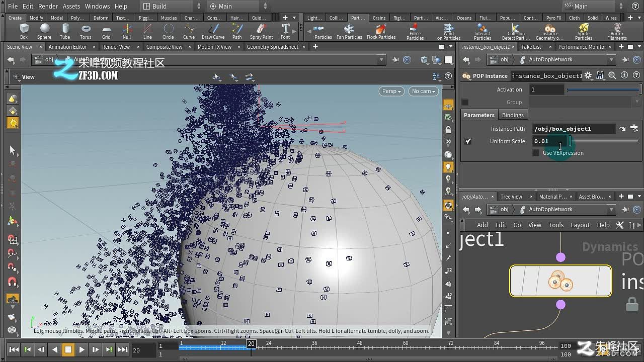Open the Render menu
This screenshot has height=362, width=644.
click(48, 6)
